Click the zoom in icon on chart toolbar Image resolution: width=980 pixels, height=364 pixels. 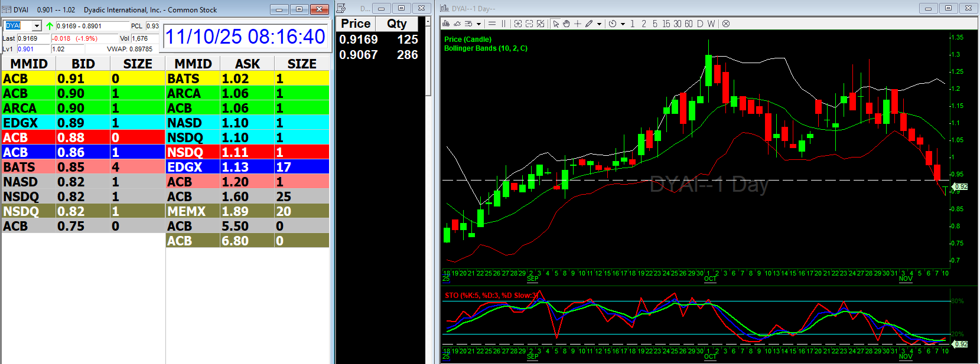517,24
